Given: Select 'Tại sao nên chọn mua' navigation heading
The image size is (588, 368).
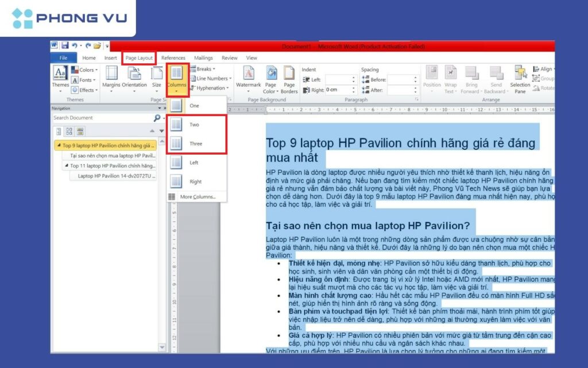Looking at the screenshot, I should 113,156.
